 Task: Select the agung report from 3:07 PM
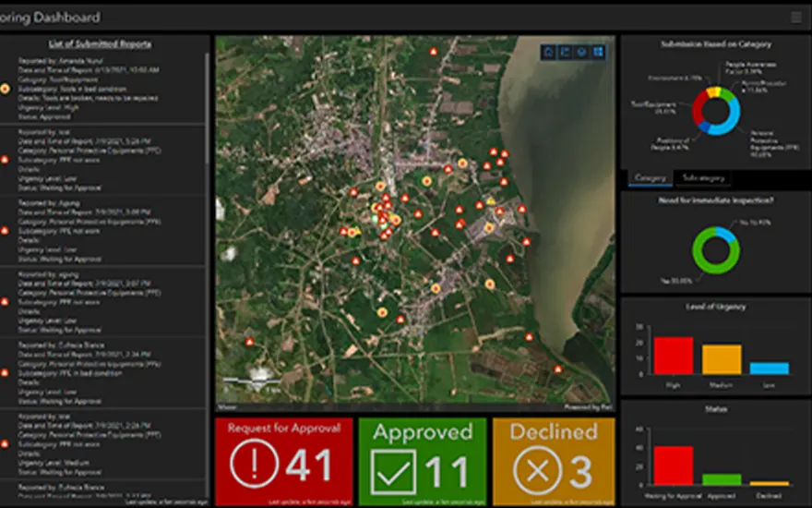click(102, 302)
